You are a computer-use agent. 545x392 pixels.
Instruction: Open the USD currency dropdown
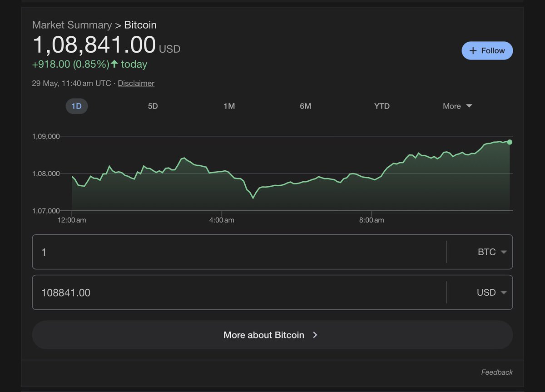click(491, 293)
